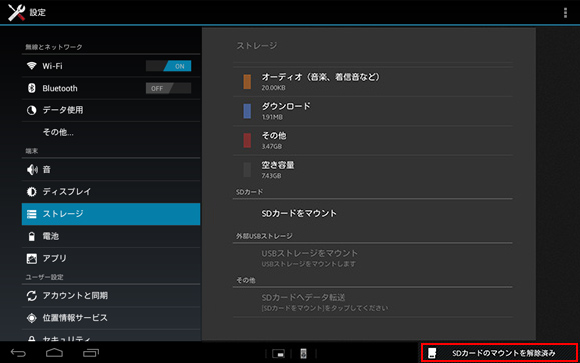Viewport: 580px width, 363px height.
Task: Tap the blue ダウンロード color swatch
Action: [247, 111]
